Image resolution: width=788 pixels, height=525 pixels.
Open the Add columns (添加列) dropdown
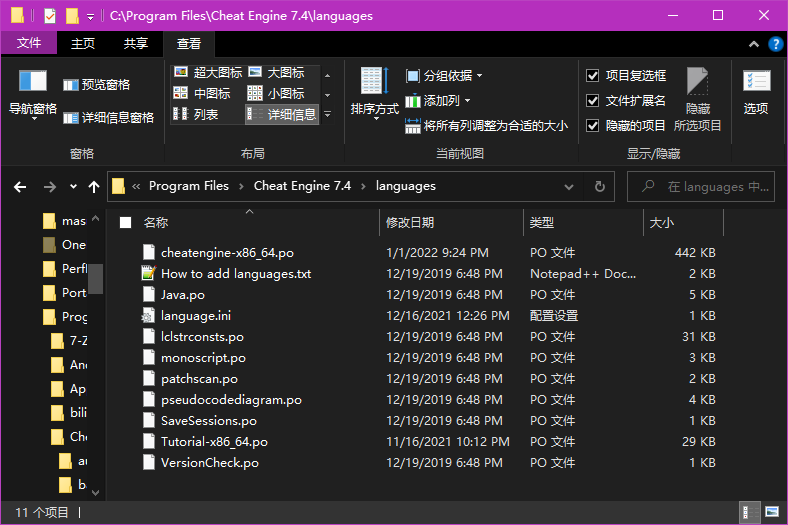pos(438,101)
